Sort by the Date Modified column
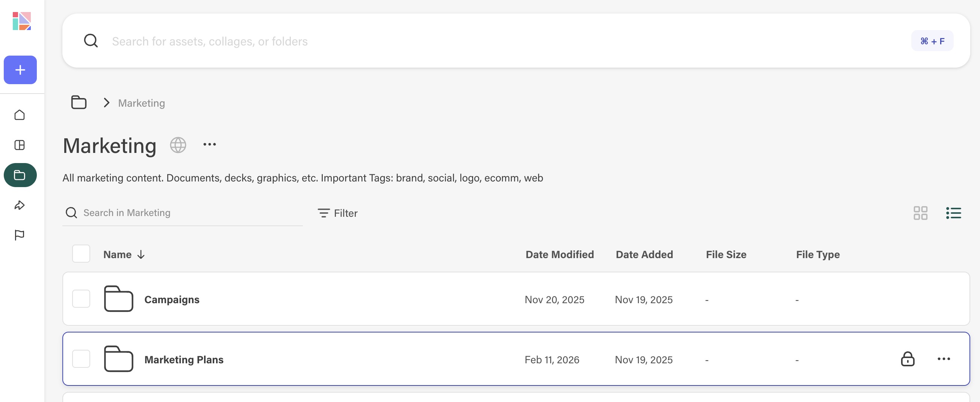Image resolution: width=980 pixels, height=402 pixels. click(x=560, y=254)
